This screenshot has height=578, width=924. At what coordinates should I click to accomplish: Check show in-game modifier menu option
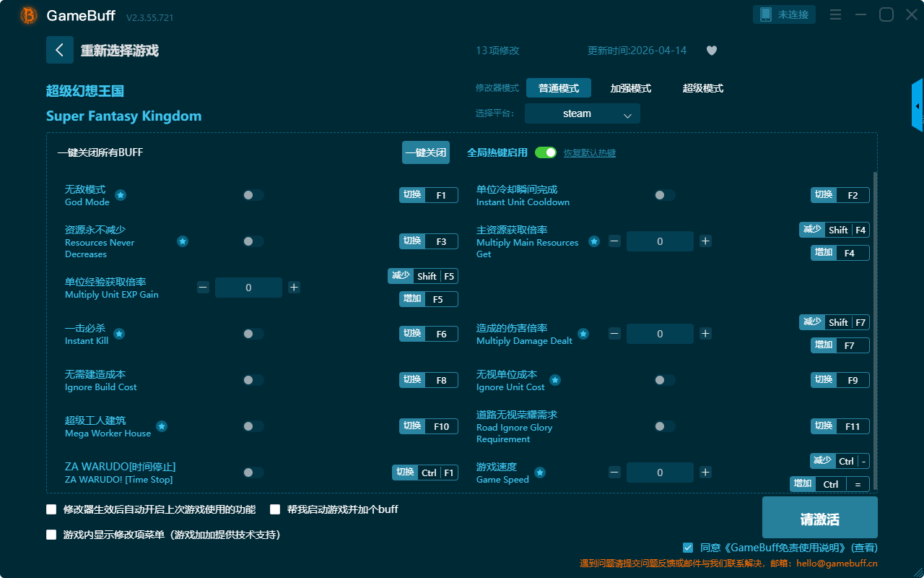pyautogui.click(x=51, y=535)
